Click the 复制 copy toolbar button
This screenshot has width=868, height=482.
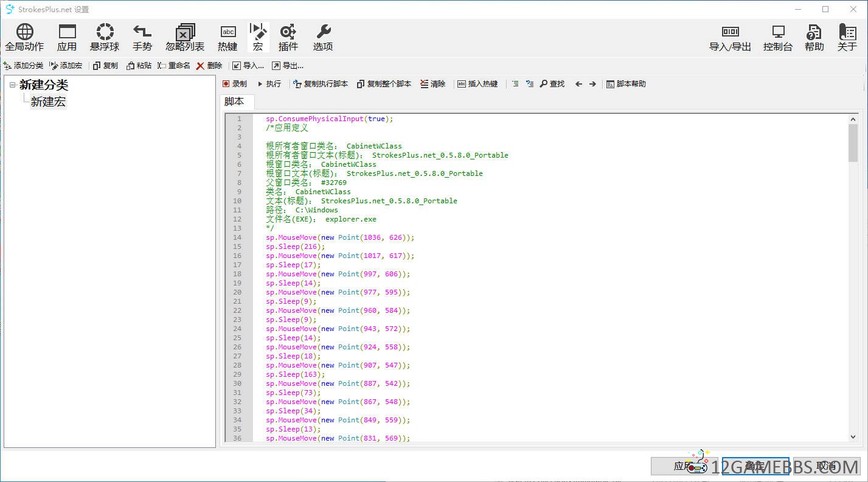105,66
